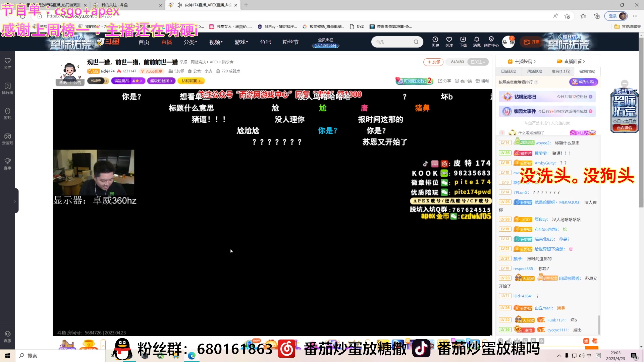Collapse the left sidebar handle

15,201
